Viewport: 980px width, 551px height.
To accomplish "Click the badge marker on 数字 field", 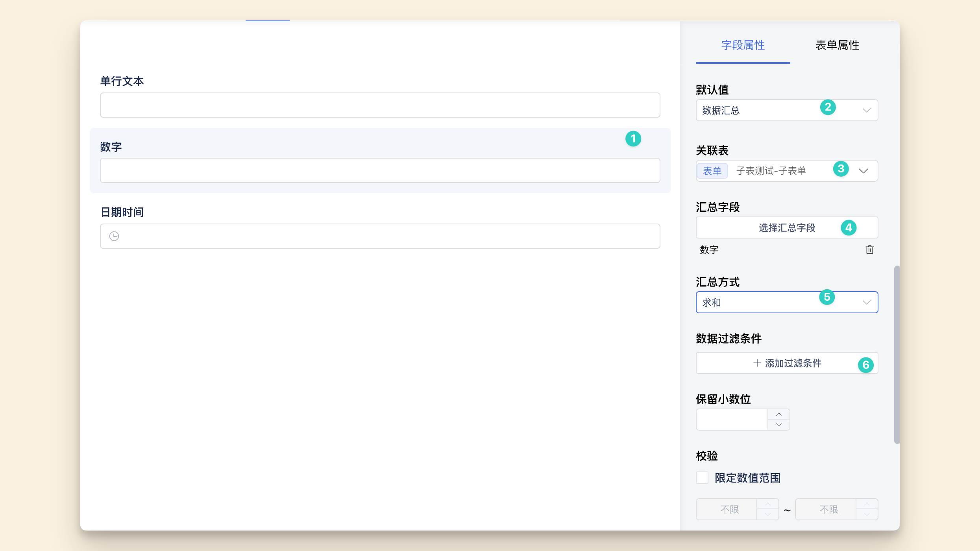I will coord(633,139).
